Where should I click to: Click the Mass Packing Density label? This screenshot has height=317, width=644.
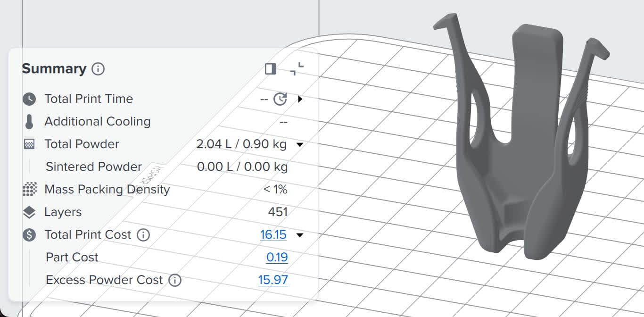click(107, 190)
